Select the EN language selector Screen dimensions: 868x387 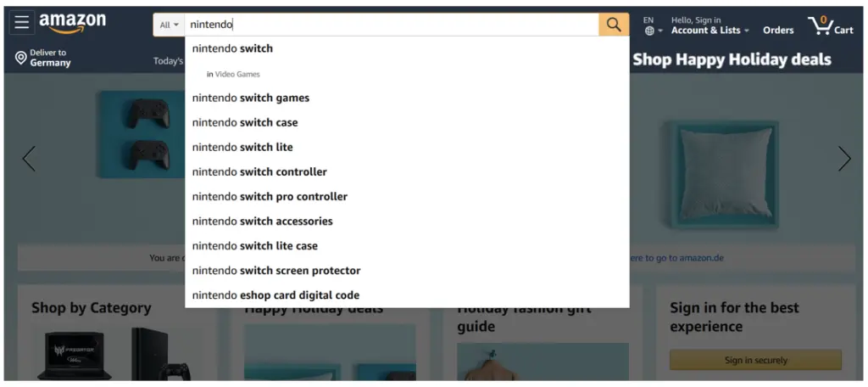click(x=648, y=20)
